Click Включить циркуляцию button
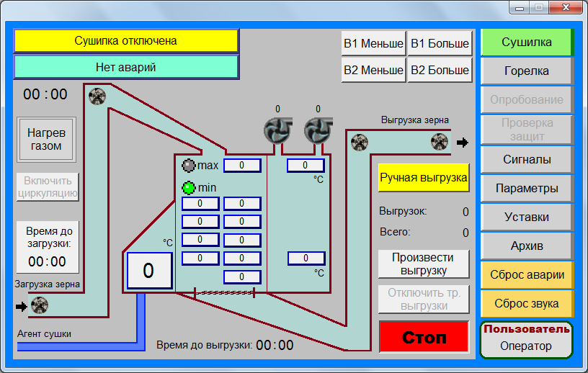The image size is (588, 373). coord(48,186)
